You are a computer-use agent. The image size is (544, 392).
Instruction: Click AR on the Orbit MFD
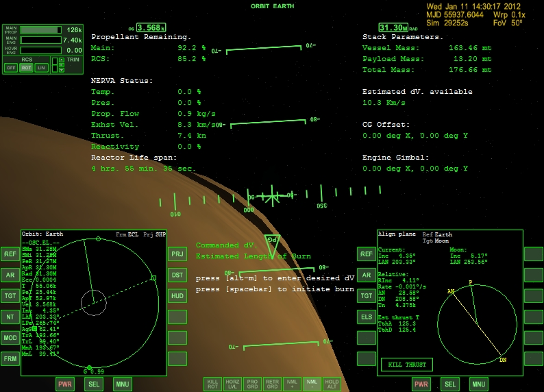pos(10,275)
